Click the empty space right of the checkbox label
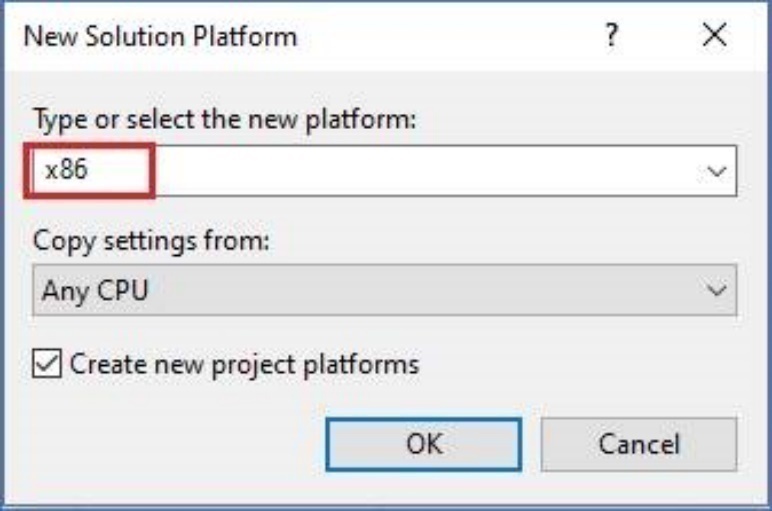Screen dimensions: 772x511 tap(580, 364)
